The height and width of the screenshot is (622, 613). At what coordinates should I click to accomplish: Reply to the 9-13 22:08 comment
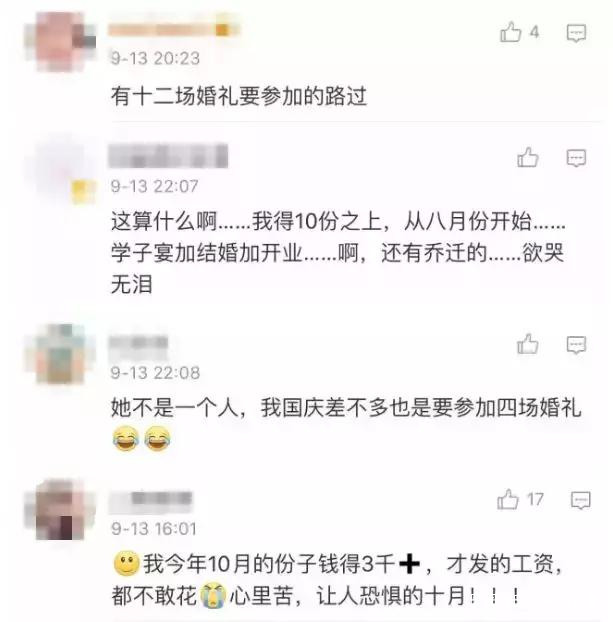click(576, 345)
